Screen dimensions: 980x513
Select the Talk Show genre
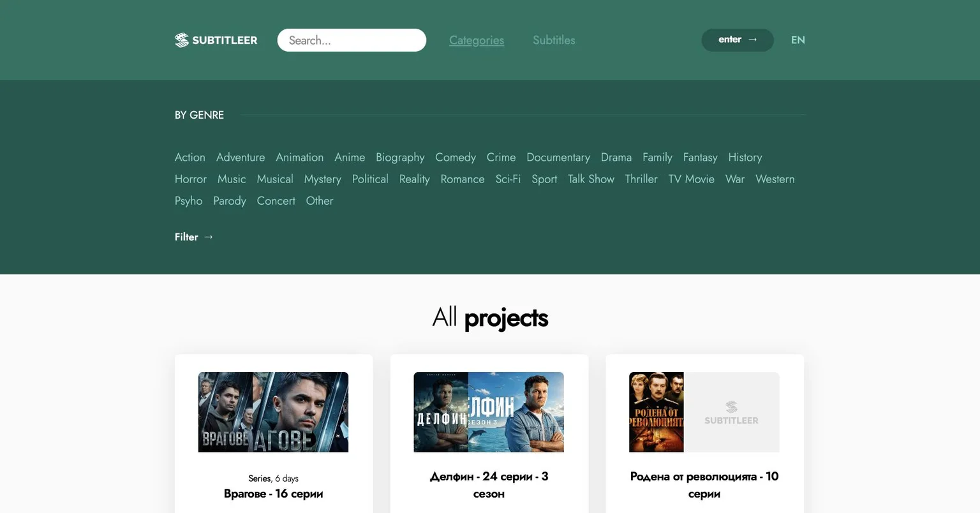591,179
